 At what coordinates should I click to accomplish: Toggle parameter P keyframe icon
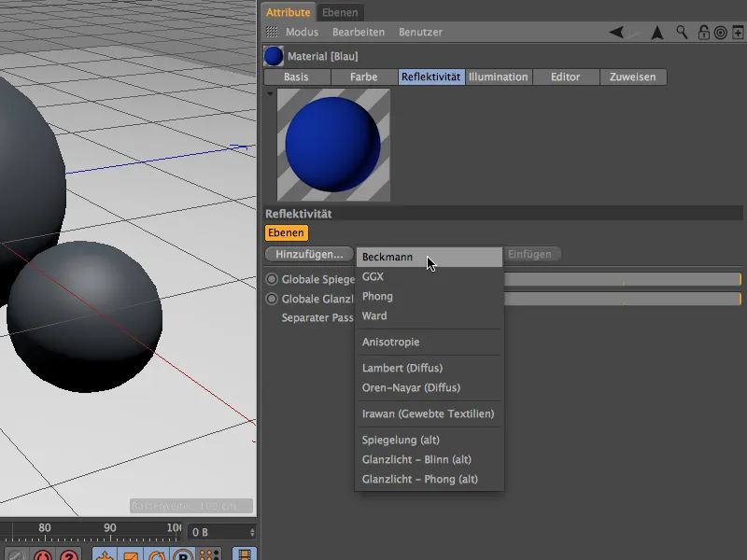click(183, 555)
